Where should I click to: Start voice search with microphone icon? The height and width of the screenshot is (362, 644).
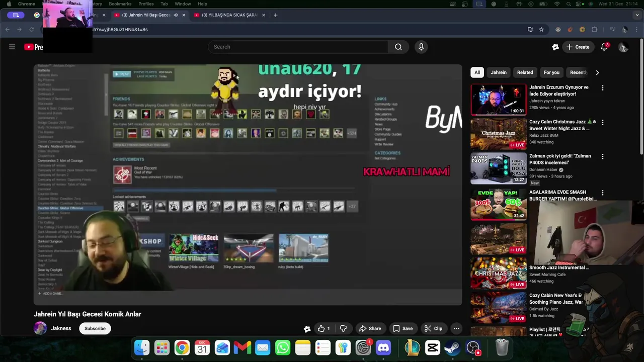(421, 47)
